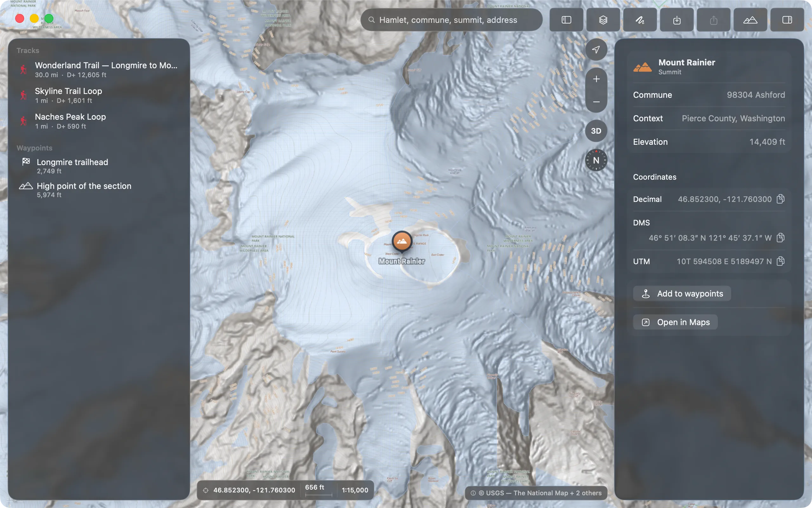The height and width of the screenshot is (508, 812).
Task: Click Open in Maps button
Action: (675, 322)
